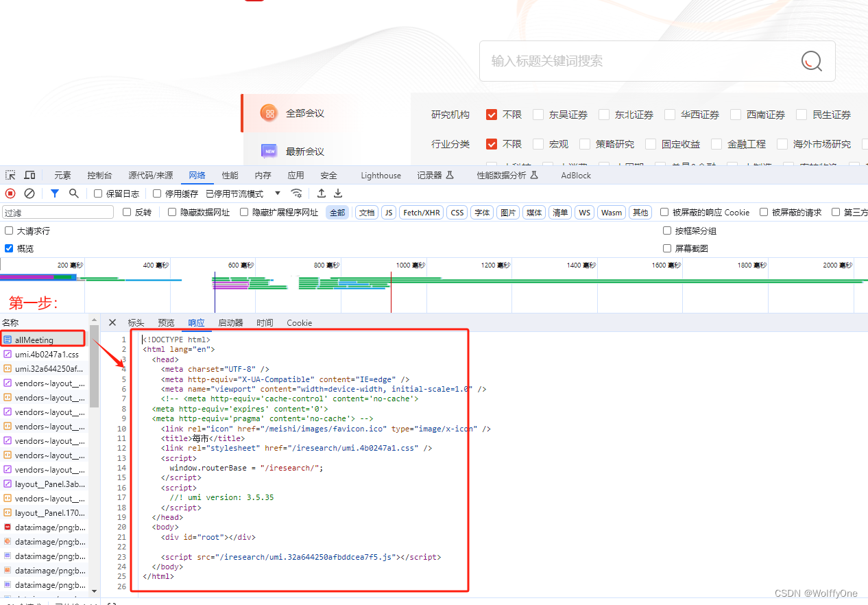The width and height of the screenshot is (868, 605).
Task: Clear the network log
Action: click(x=29, y=193)
